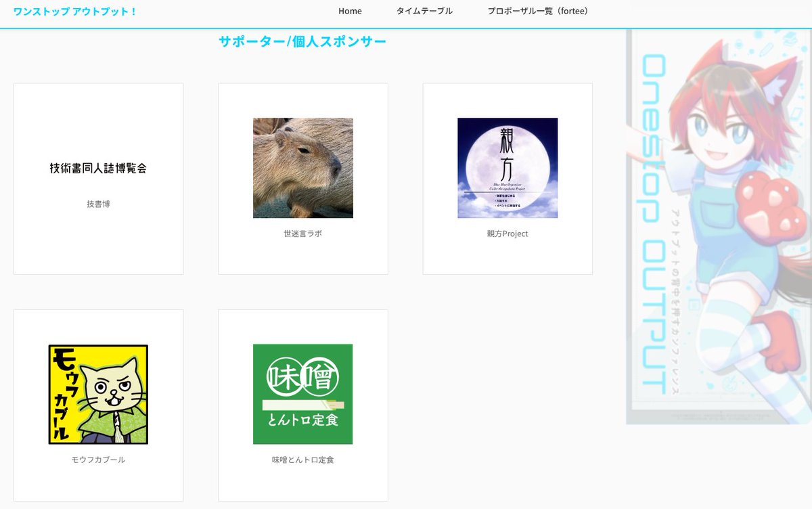Image resolution: width=812 pixels, height=509 pixels.
Task: Open the タイムテーブル menu item
Action: (424, 11)
